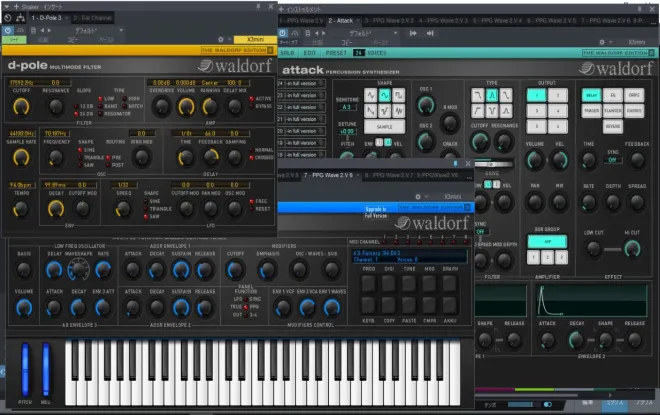660x415 pixels.
Task: Enable the PHASER effect button in Attack
Action: (591, 111)
